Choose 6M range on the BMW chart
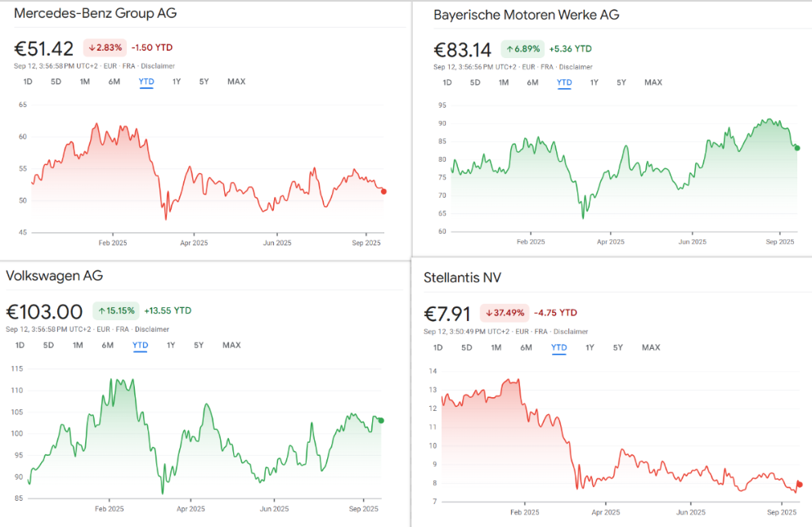Image resolution: width=812 pixels, height=527 pixels. coord(532,83)
